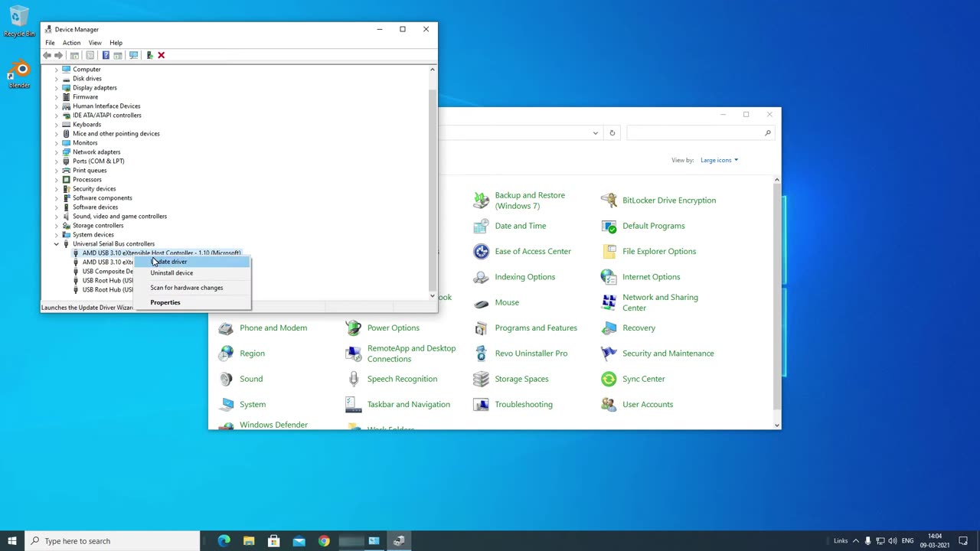Click the File Explorer Options icon

point(609,251)
